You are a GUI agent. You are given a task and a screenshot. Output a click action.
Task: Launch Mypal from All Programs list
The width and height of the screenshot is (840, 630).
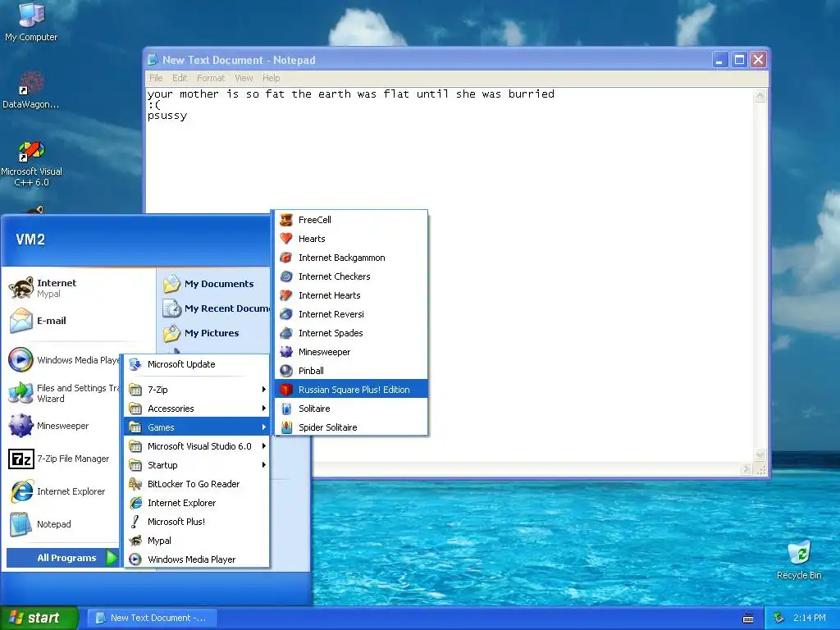(197, 541)
